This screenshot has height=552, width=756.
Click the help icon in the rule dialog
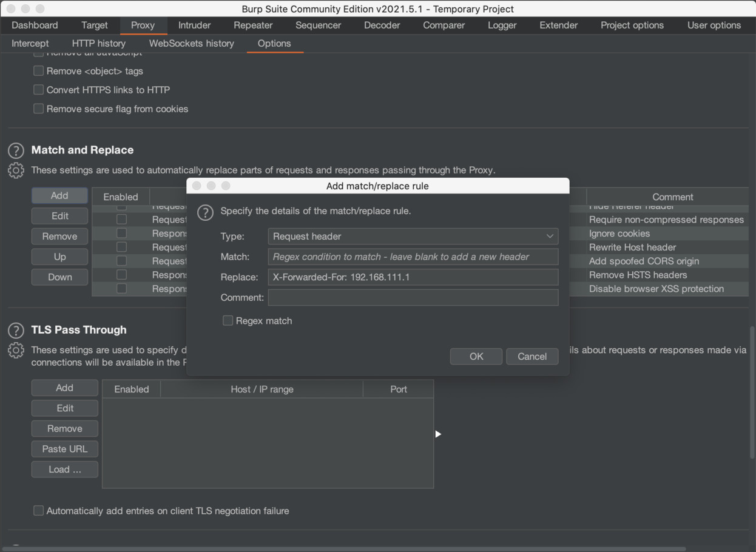point(206,212)
